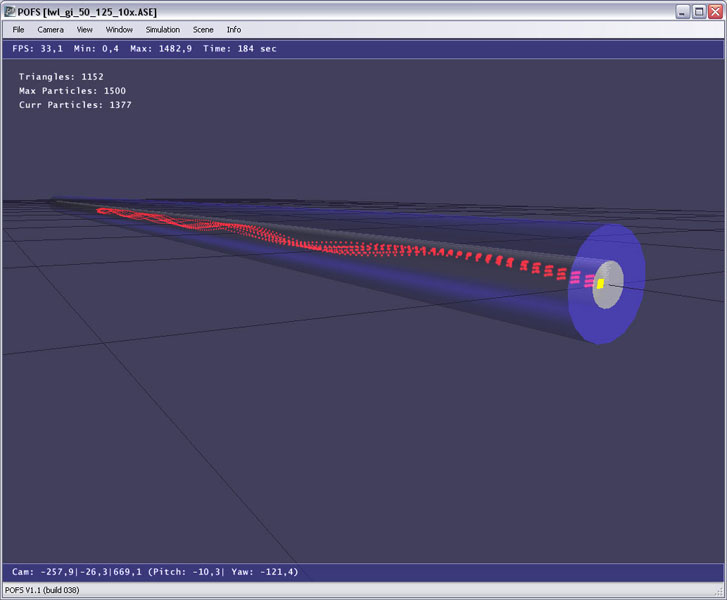The width and height of the screenshot is (727, 600).
Task: Select the Scene menu
Action: 203,30
